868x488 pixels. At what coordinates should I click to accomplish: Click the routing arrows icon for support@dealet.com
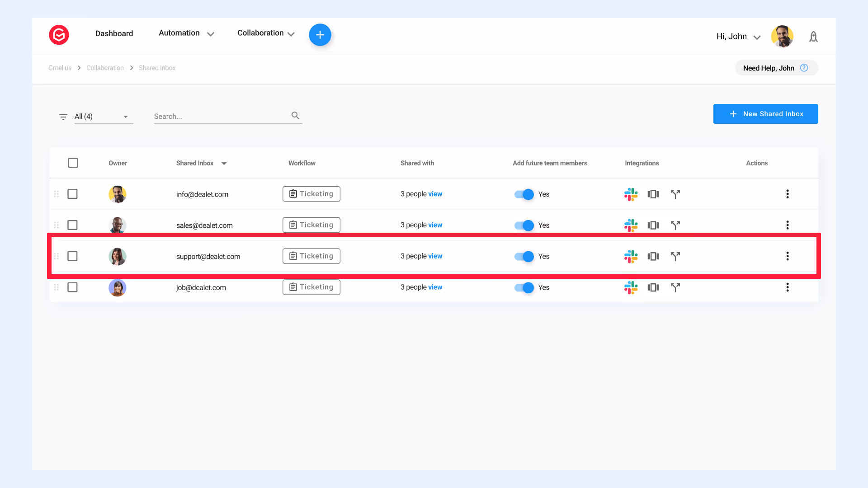(x=675, y=256)
